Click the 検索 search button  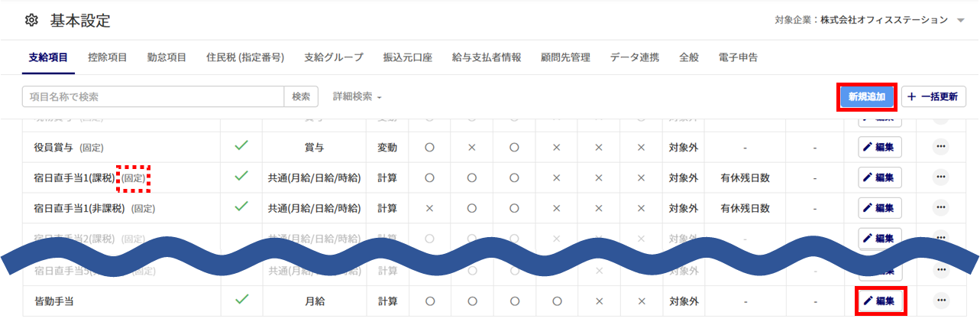coord(301,97)
